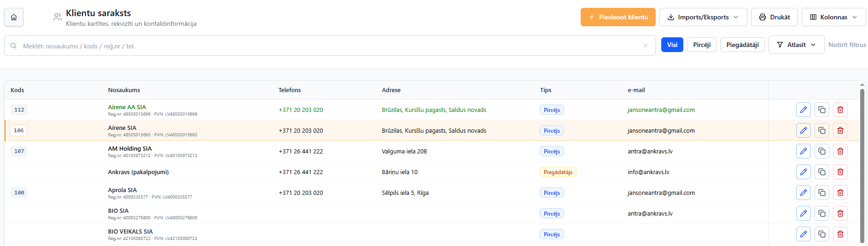Filter list by Piegādātāji
This screenshot has width=868, height=246.
[x=742, y=45]
